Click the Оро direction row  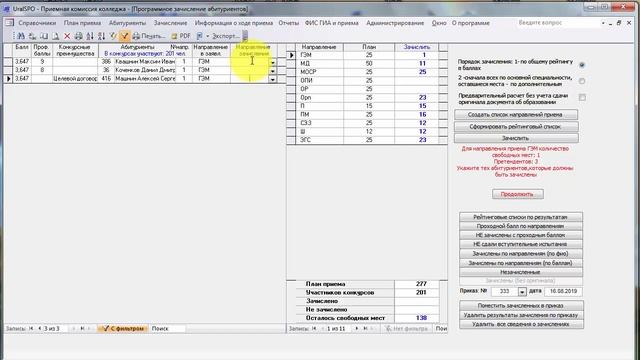(367, 98)
